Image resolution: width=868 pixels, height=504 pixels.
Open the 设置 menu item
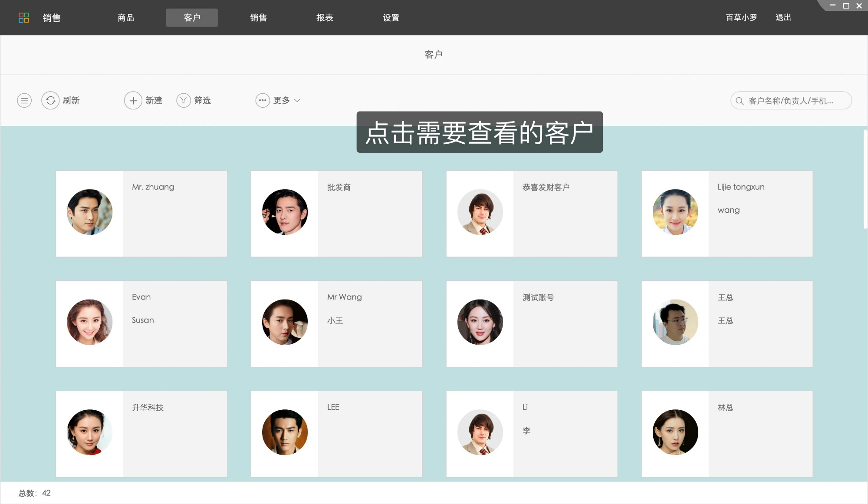pyautogui.click(x=391, y=17)
